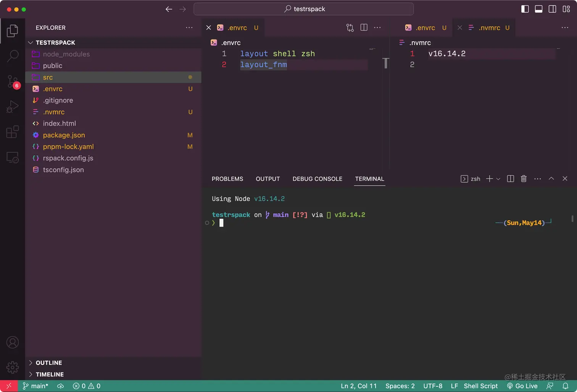This screenshot has width=577, height=392.
Task: Open the .gitignore file
Action: click(x=113, y=100)
